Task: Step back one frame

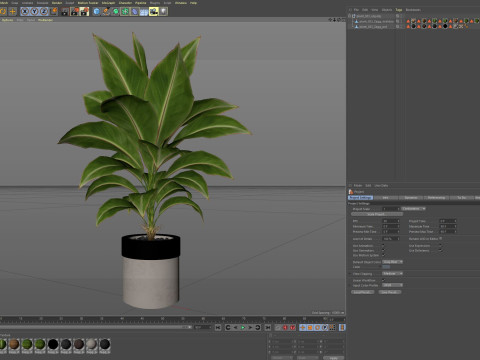Action: [235, 328]
